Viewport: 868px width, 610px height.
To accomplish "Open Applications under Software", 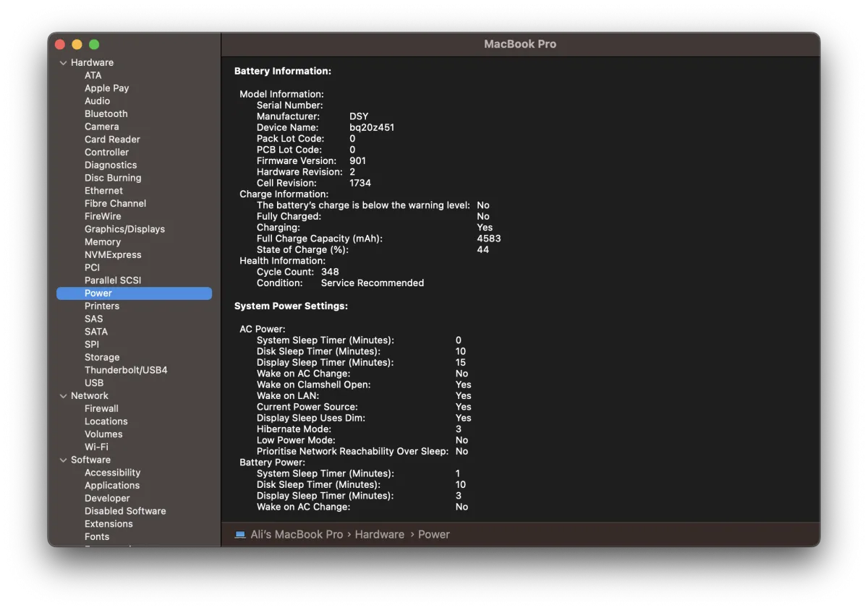I will click(x=112, y=486).
